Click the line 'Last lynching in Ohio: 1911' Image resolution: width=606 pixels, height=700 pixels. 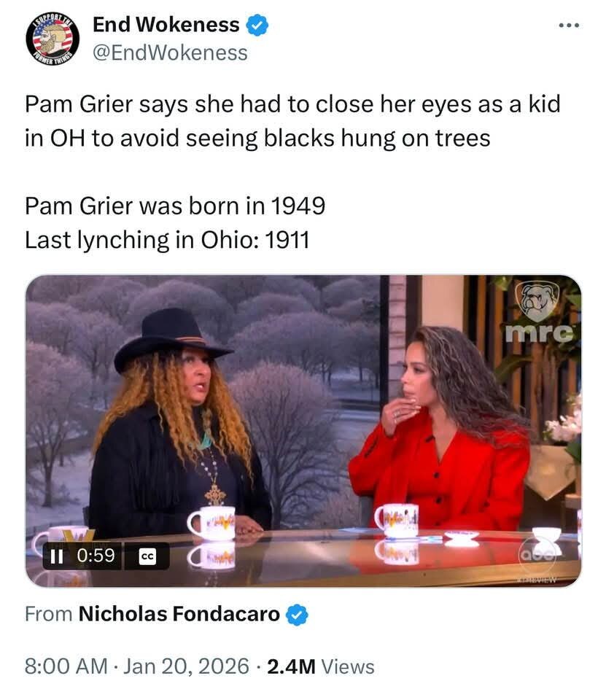168,239
